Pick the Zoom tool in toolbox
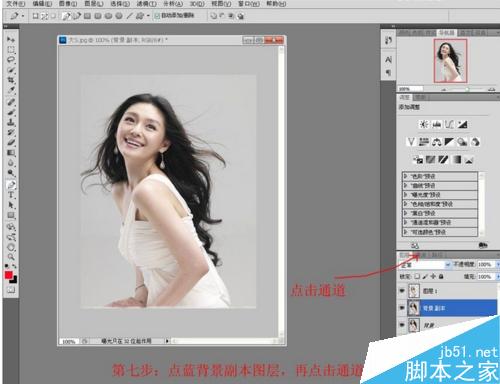 click(11, 257)
